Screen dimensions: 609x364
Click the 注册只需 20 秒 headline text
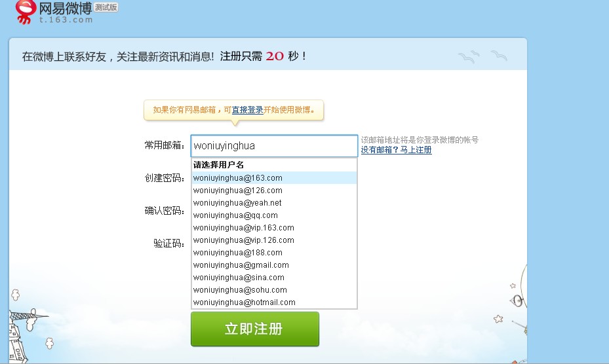pos(264,56)
